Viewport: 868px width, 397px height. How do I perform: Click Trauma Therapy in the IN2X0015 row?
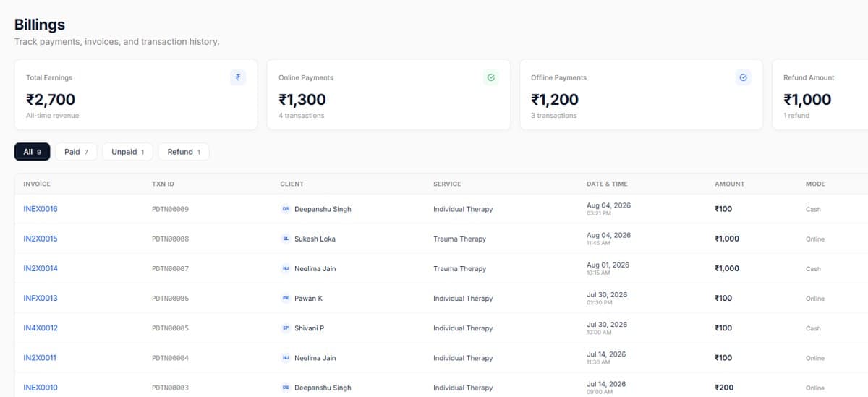(x=459, y=239)
